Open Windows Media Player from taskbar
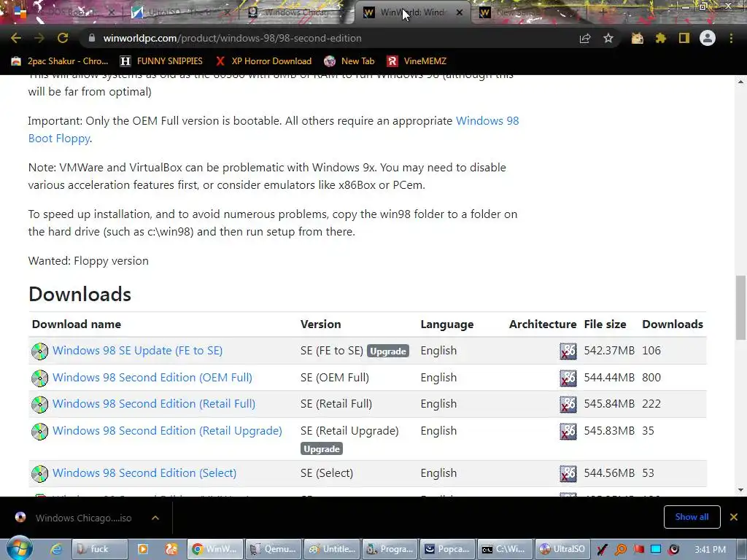Screen dimensions: 747x560 pyautogui.click(x=142, y=550)
